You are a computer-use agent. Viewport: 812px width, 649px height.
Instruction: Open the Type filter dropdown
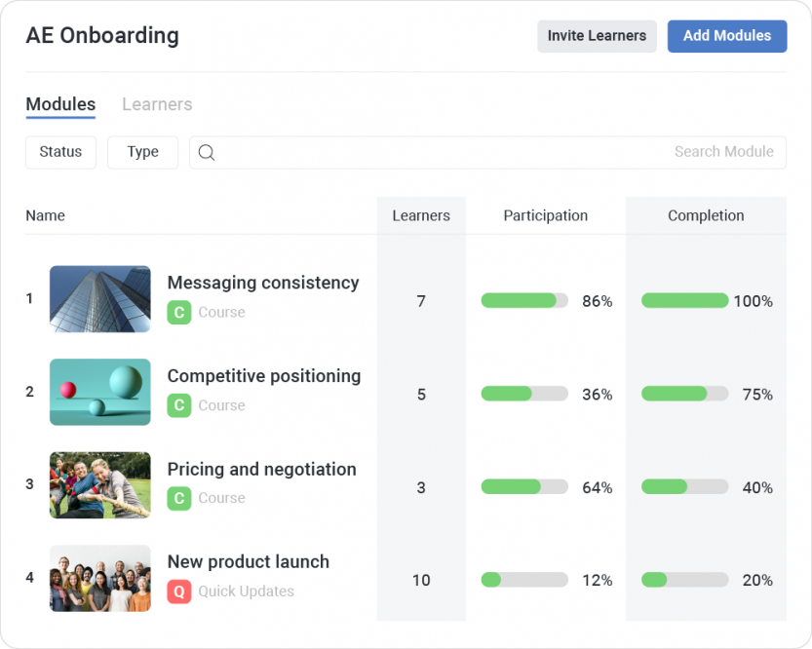point(142,152)
